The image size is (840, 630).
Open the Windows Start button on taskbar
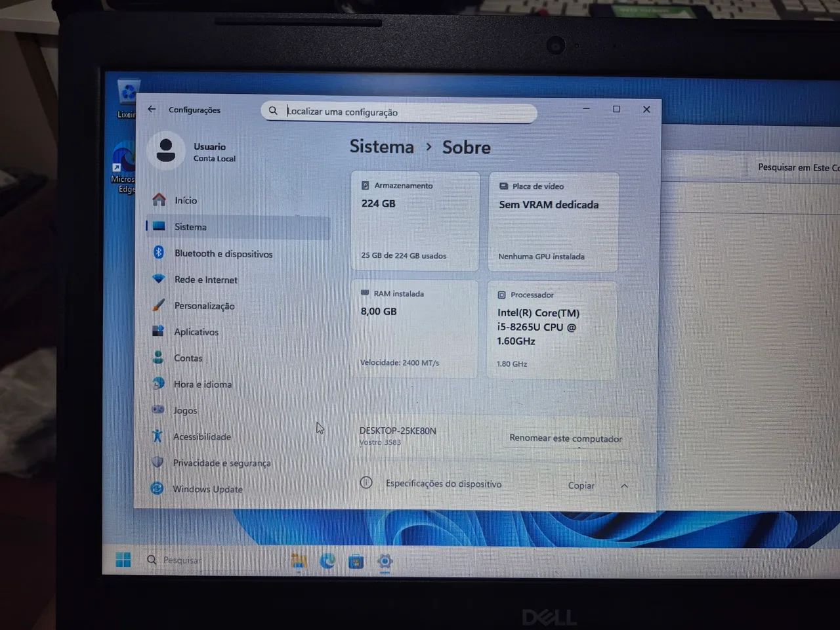coord(123,560)
